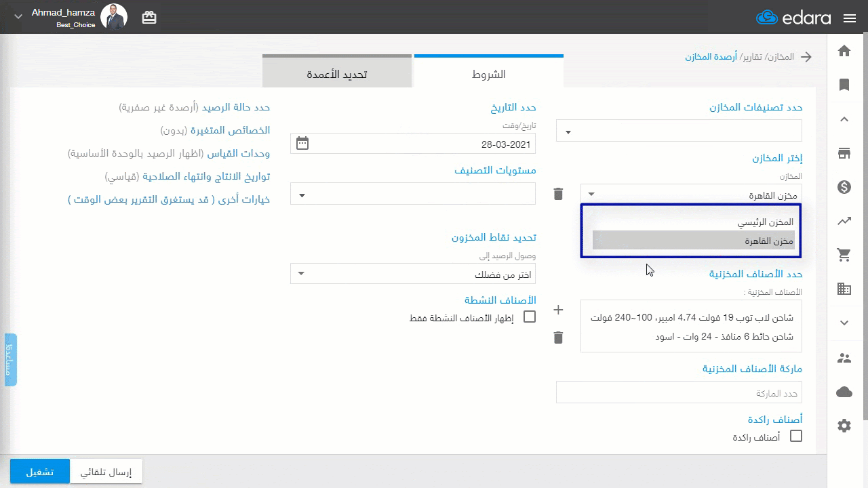Open the calendar date picker icon
Screen dimensions: 868x488
click(x=302, y=143)
